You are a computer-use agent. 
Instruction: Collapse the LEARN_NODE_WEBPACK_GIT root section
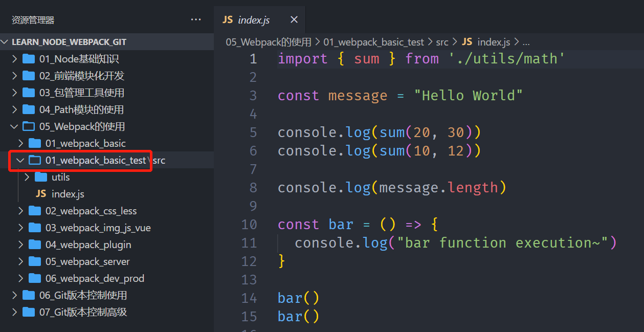point(5,42)
